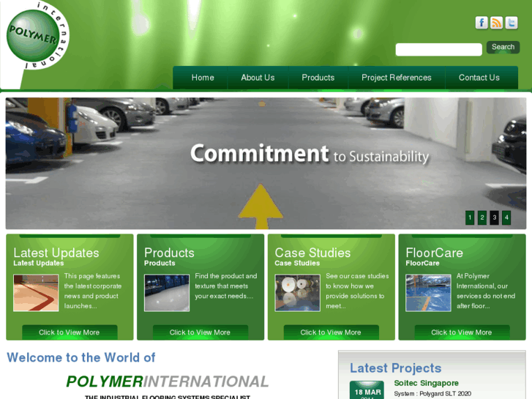Screen dimensions: 532x399
Task: Click the Products card thumbnail image
Action: (x=167, y=293)
